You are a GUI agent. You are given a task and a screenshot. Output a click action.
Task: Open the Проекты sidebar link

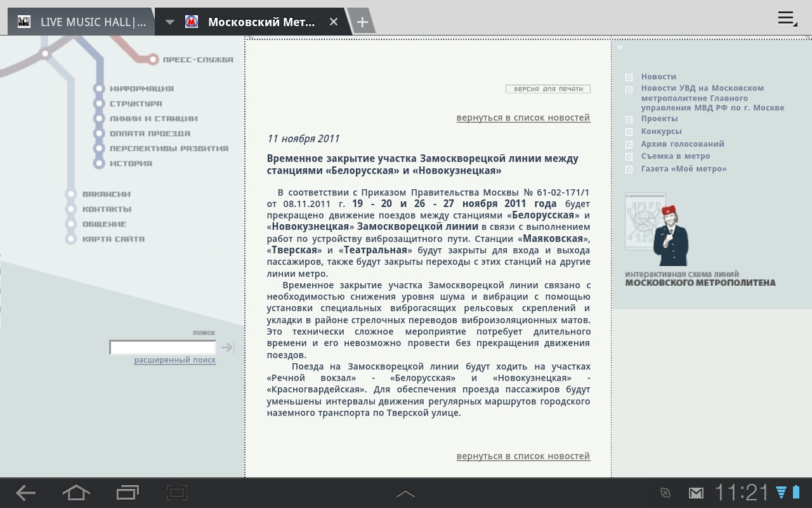click(x=659, y=119)
